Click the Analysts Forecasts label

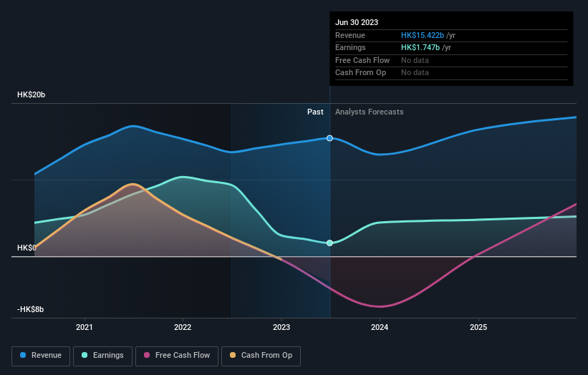370,112
